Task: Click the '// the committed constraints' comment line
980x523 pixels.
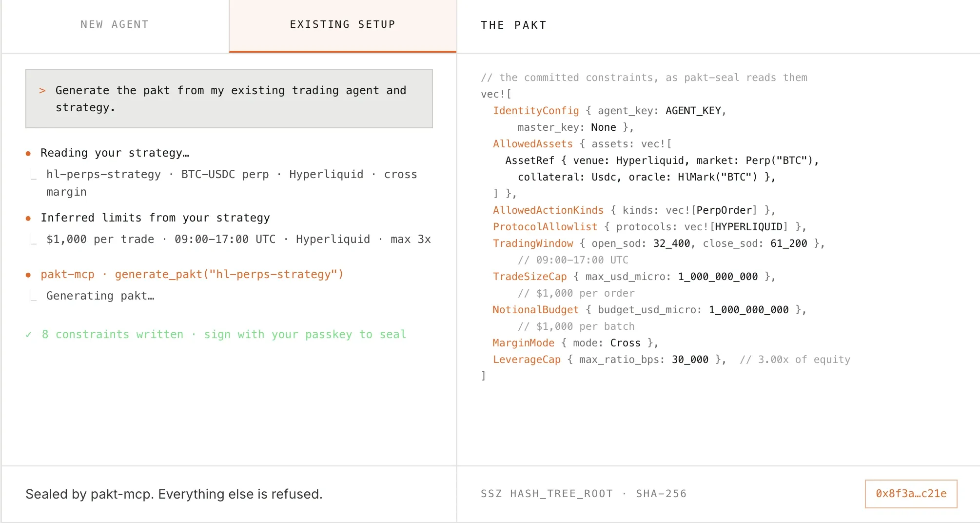Action: point(644,78)
